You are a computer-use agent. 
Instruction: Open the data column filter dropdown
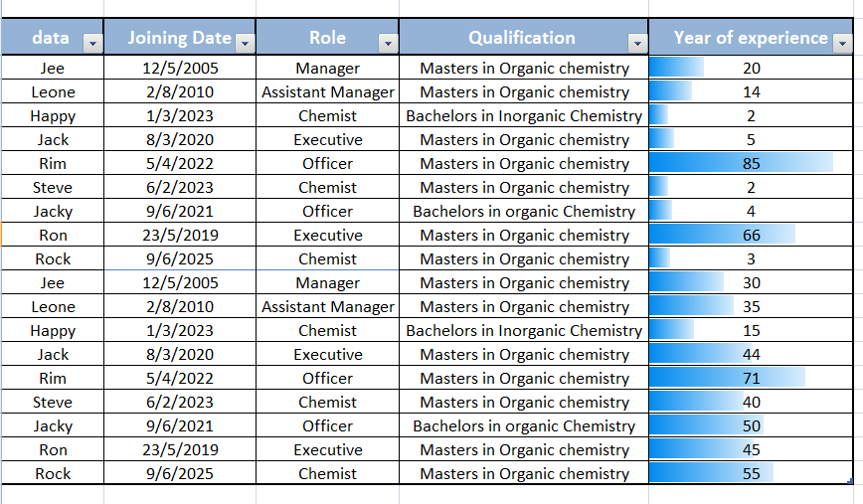(x=91, y=43)
